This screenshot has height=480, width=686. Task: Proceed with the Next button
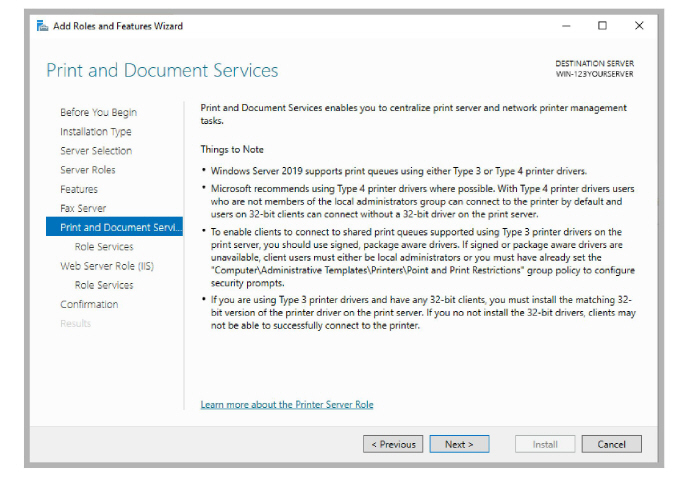point(459,444)
